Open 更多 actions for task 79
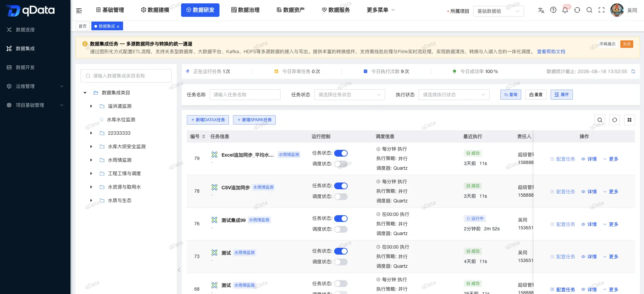644x294 pixels. [611, 159]
